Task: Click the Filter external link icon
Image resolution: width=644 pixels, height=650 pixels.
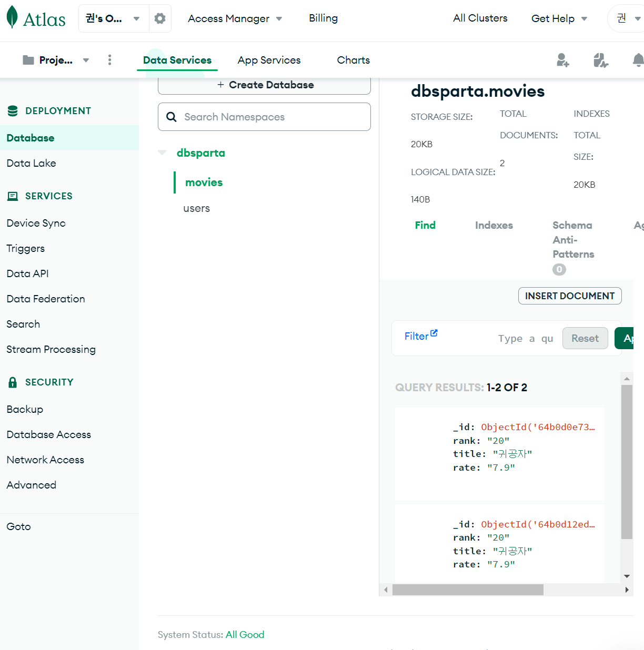Action: click(x=434, y=333)
